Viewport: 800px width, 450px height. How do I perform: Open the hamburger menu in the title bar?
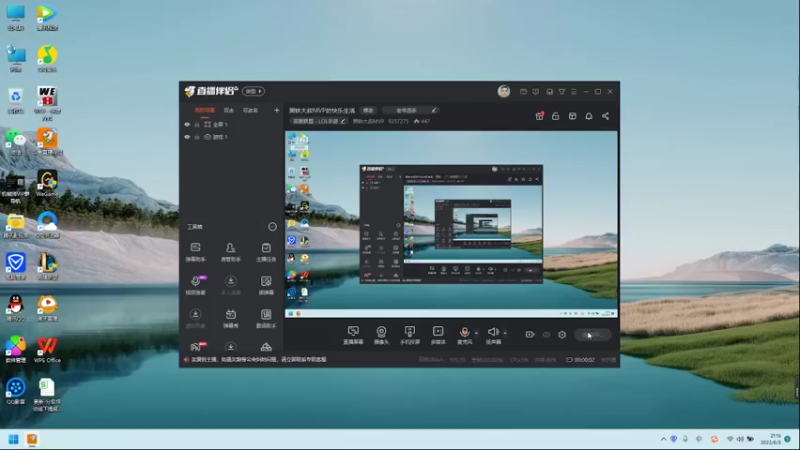point(574,92)
